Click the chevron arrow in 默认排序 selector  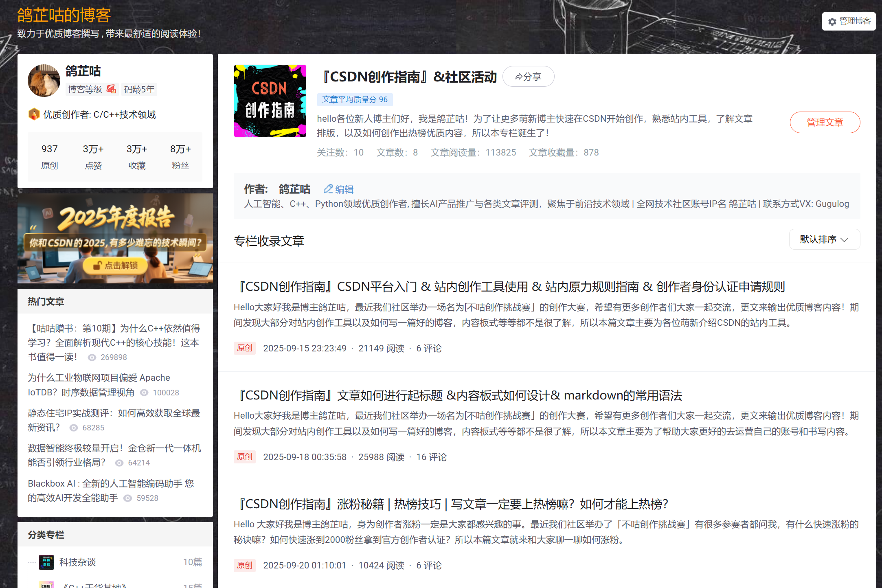[845, 240]
